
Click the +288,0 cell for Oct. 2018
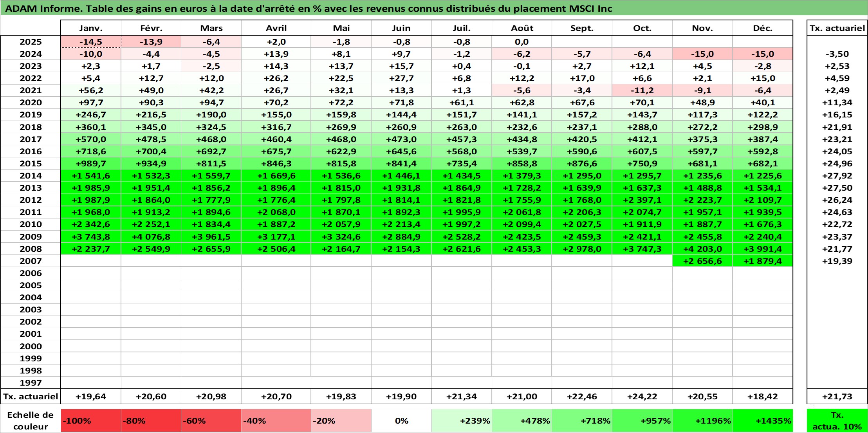pyautogui.click(x=642, y=127)
